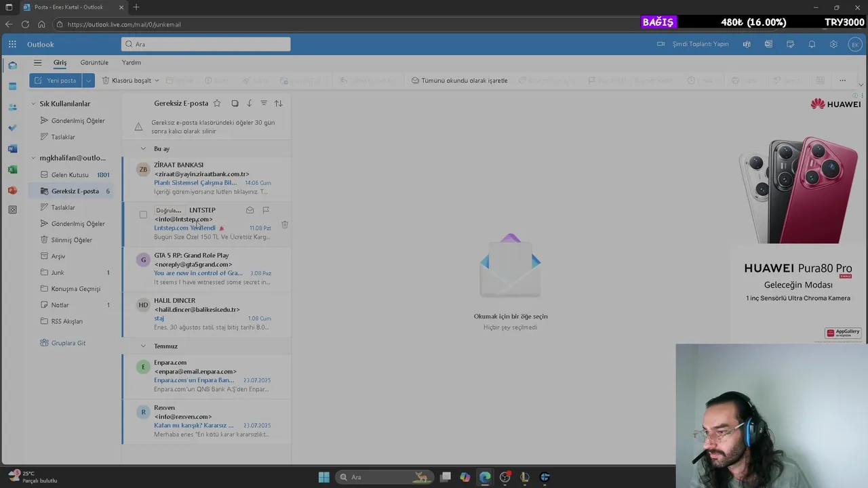
Task: Select the Posta - Enes Kartal browser tab
Action: pos(73,7)
